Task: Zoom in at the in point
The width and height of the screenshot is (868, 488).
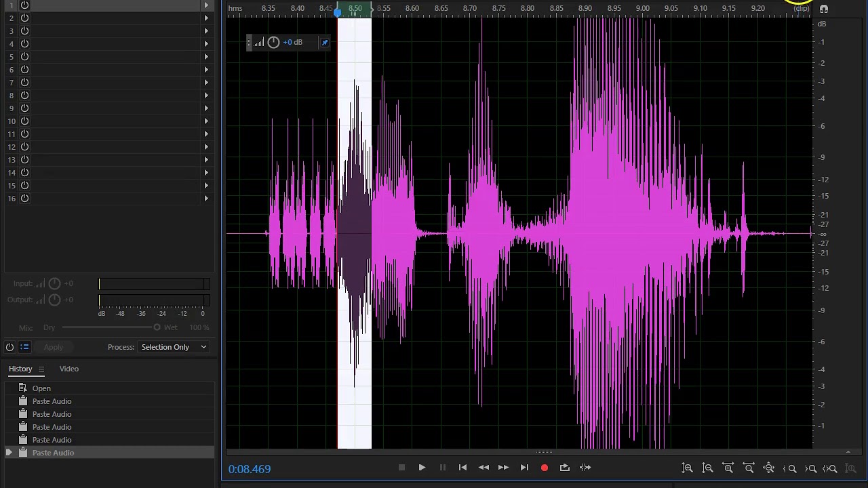Action: (x=790, y=468)
